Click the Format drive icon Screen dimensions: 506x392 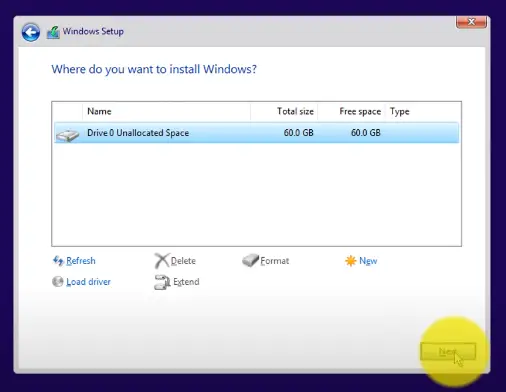[250, 260]
